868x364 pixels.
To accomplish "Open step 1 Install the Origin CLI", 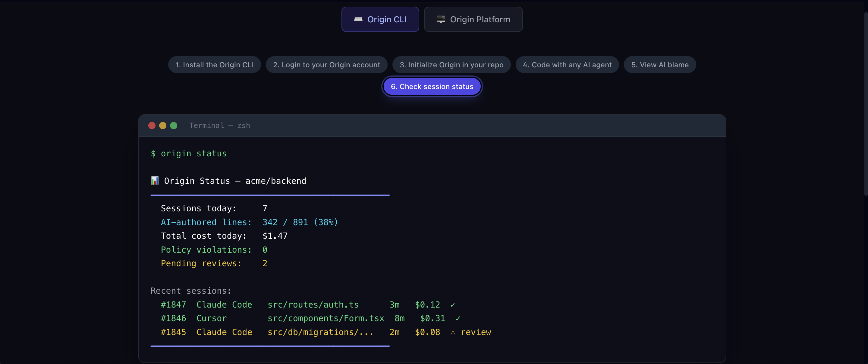I will coord(214,65).
